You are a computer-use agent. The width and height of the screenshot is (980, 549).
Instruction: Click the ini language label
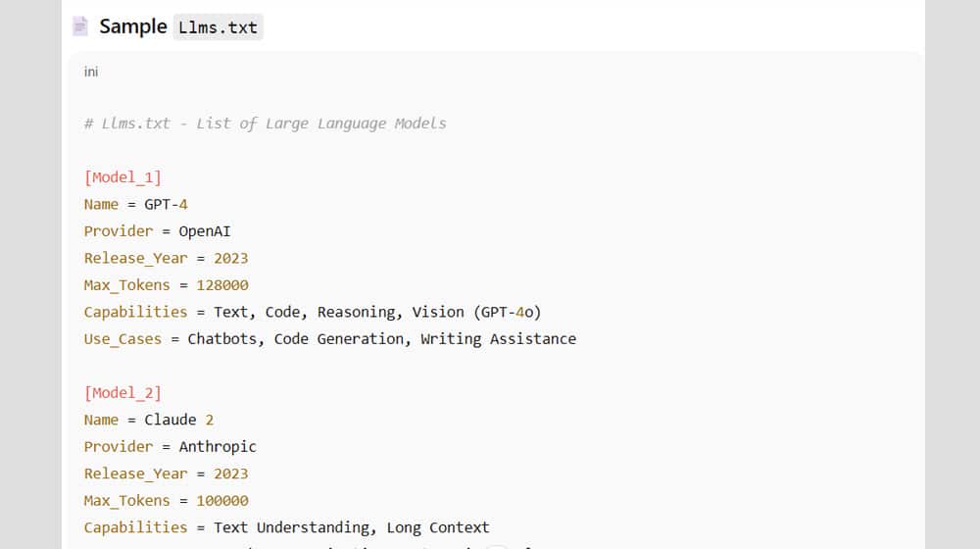pyautogui.click(x=91, y=72)
